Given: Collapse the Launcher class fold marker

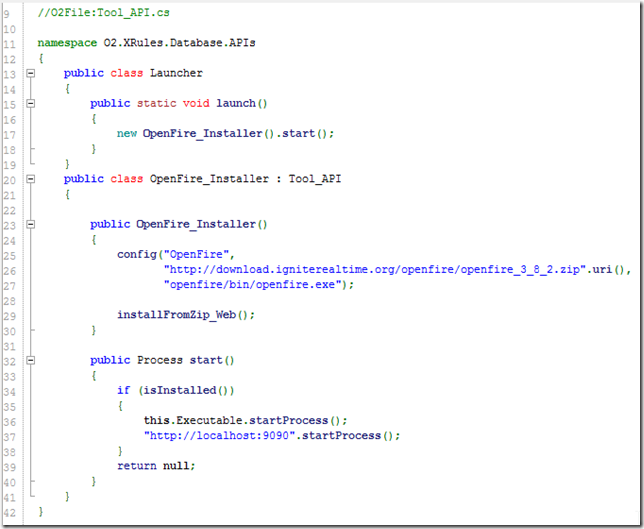Looking at the screenshot, I should pos(31,73).
